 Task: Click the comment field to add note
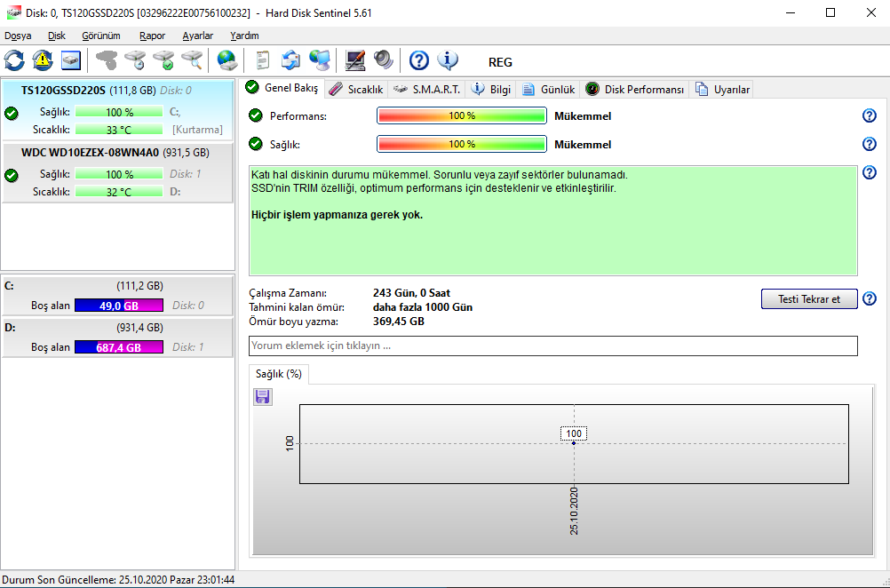pyautogui.click(x=552, y=346)
